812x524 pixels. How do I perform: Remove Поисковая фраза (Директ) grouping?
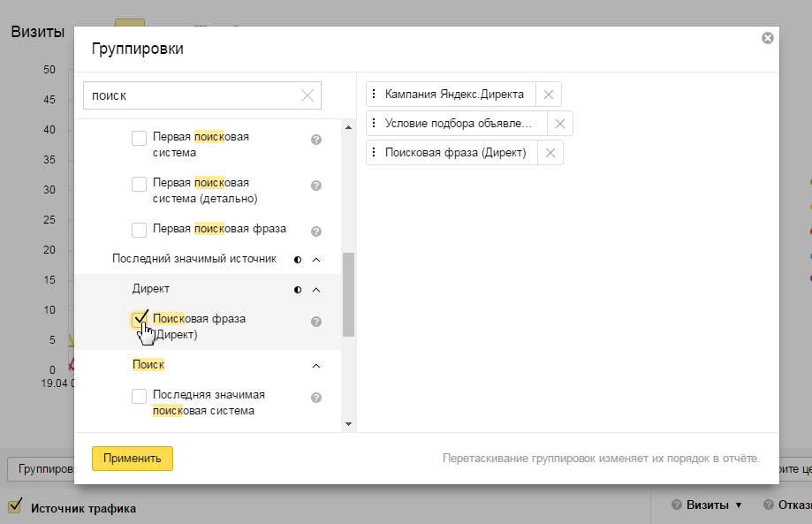tap(550, 153)
